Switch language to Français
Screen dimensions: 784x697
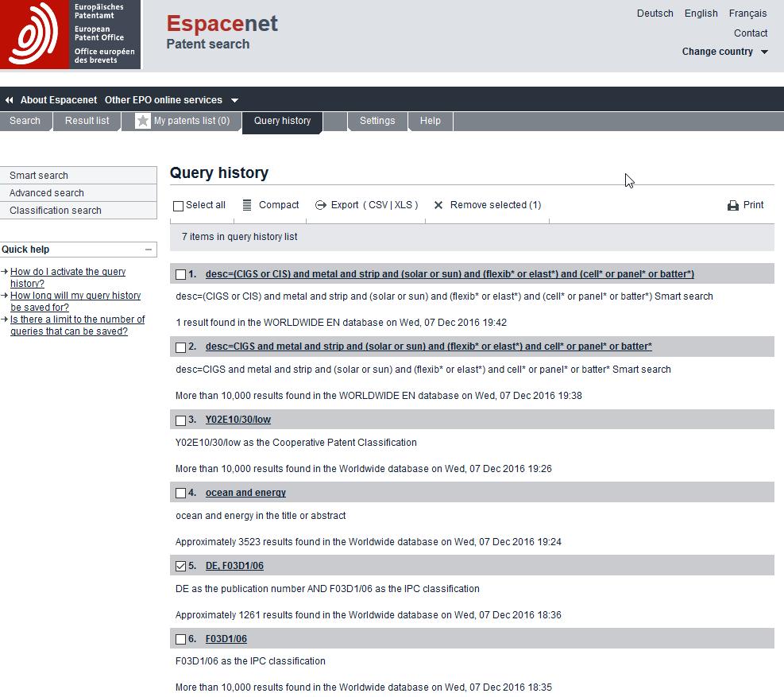(747, 14)
